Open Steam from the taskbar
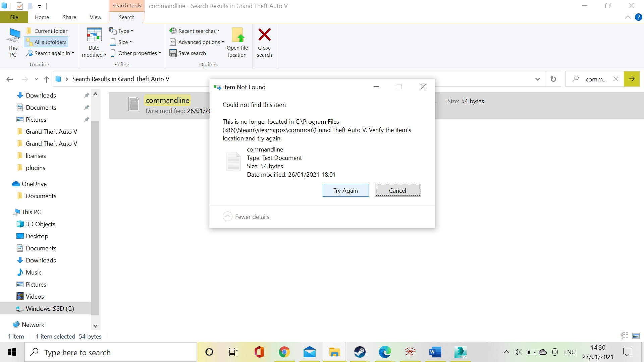This screenshot has width=644, height=362. [360, 352]
